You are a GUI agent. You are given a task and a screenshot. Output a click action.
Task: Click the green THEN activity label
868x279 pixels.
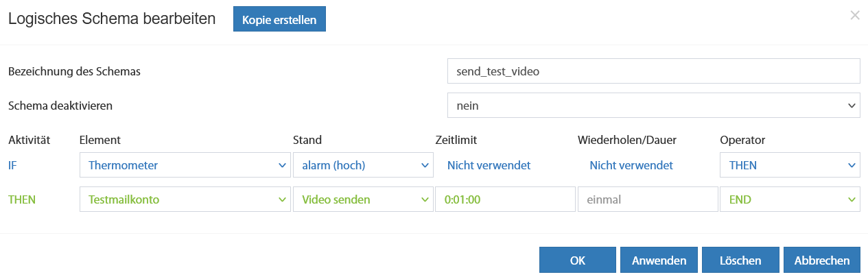point(21,199)
